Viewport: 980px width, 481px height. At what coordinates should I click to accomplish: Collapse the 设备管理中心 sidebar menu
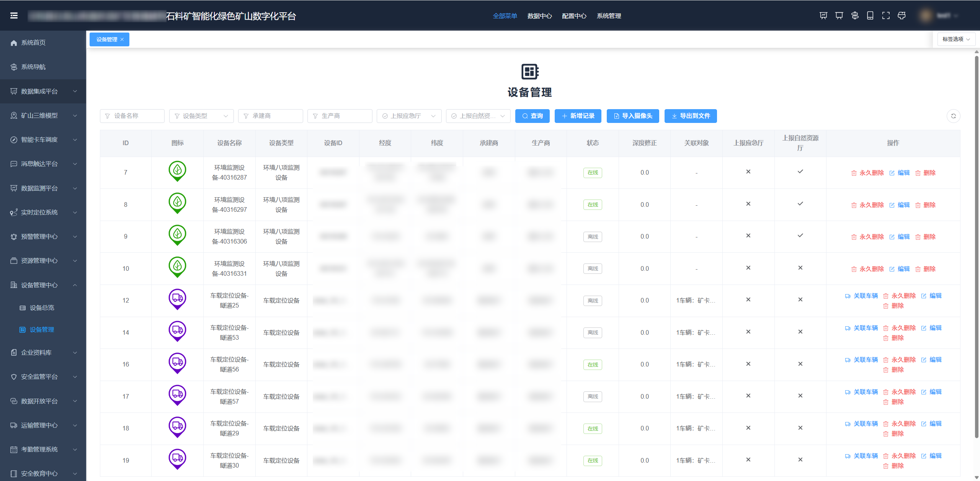click(43, 285)
